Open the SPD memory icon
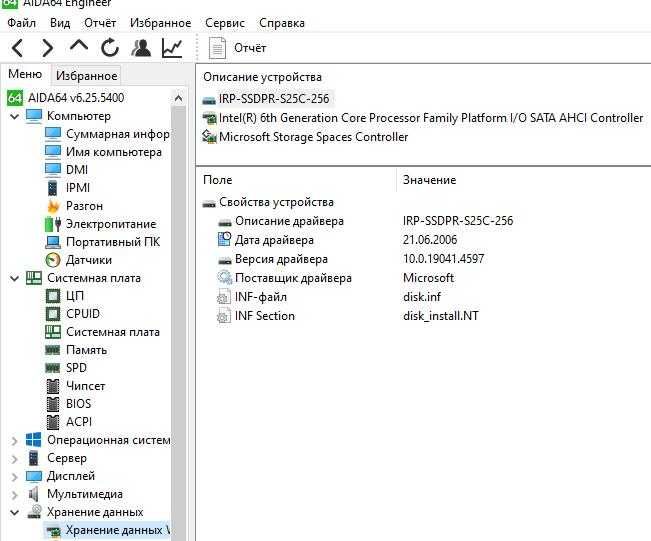This screenshot has height=541, width=651. 53,368
